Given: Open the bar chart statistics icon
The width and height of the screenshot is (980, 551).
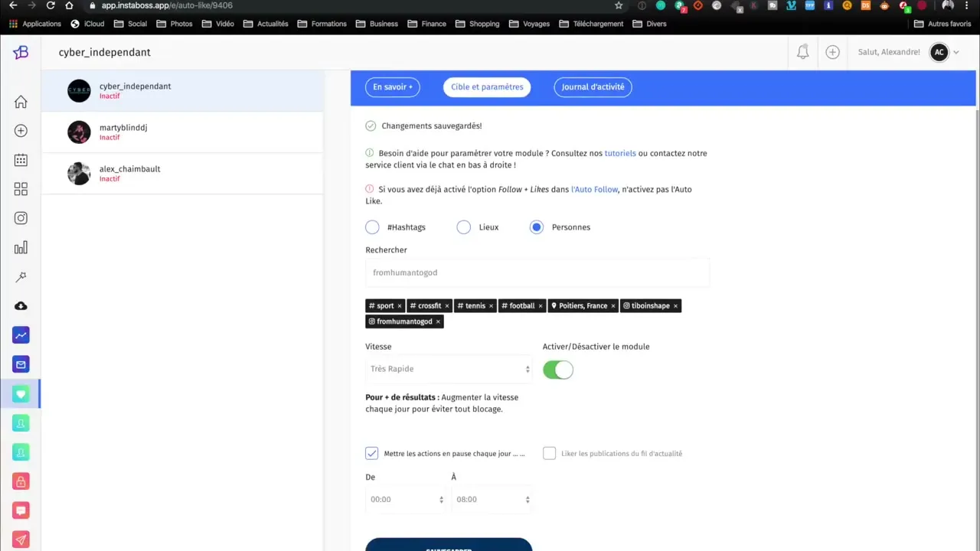Looking at the screenshot, I should pyautogui.click(x=21, y=247).
